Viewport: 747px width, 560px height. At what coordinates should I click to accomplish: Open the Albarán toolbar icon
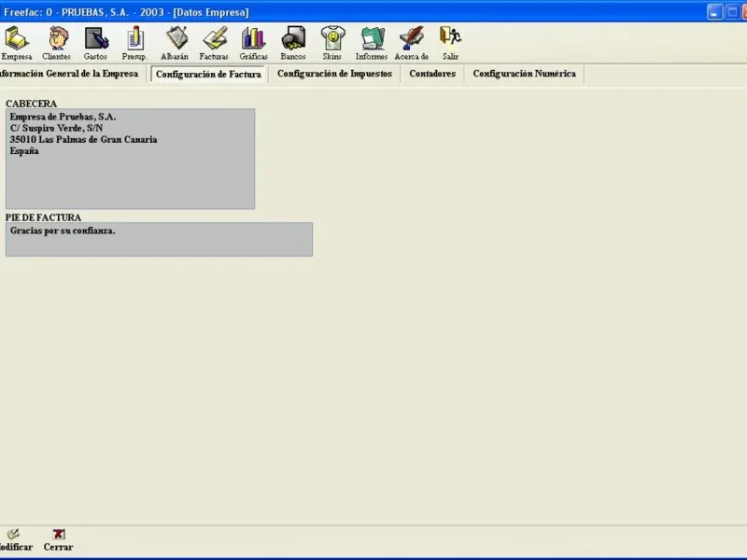click(x=175, y=43)
